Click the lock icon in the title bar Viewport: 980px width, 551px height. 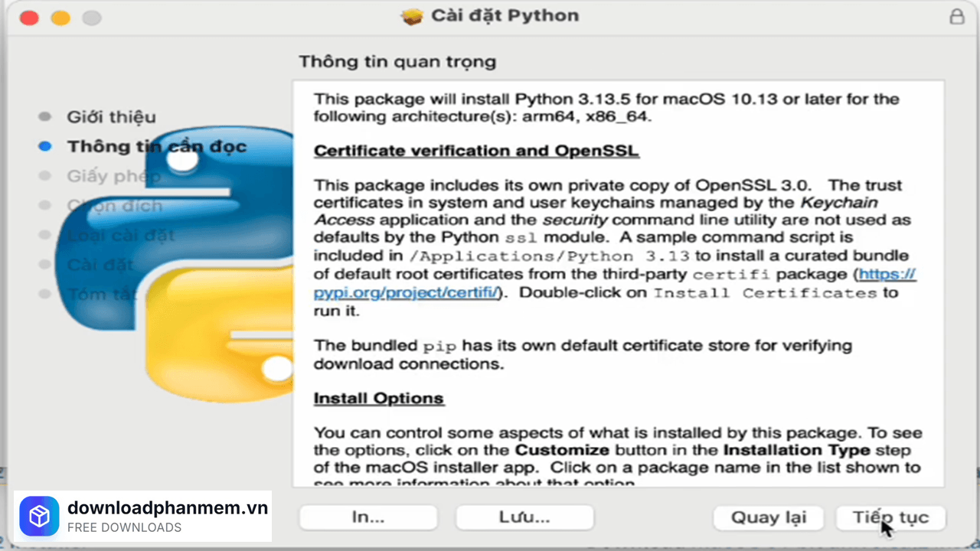pyautogui.click(x=957, y=16)
